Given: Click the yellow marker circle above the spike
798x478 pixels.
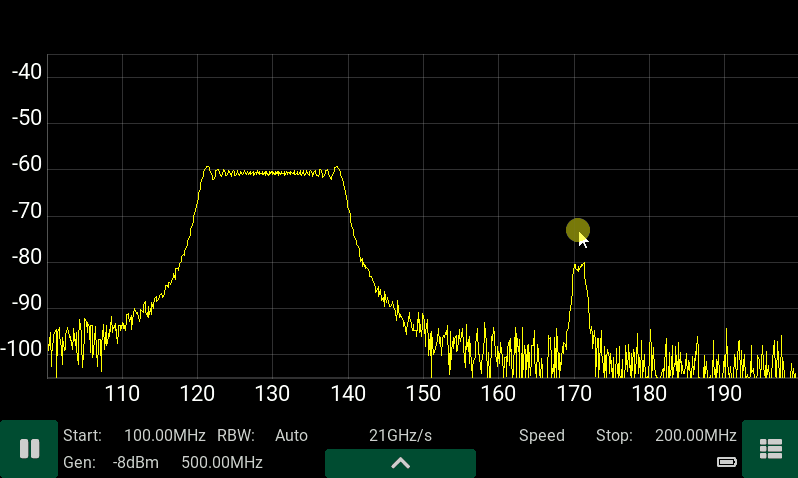Looking at the screenshot, I should pos(577,231).
